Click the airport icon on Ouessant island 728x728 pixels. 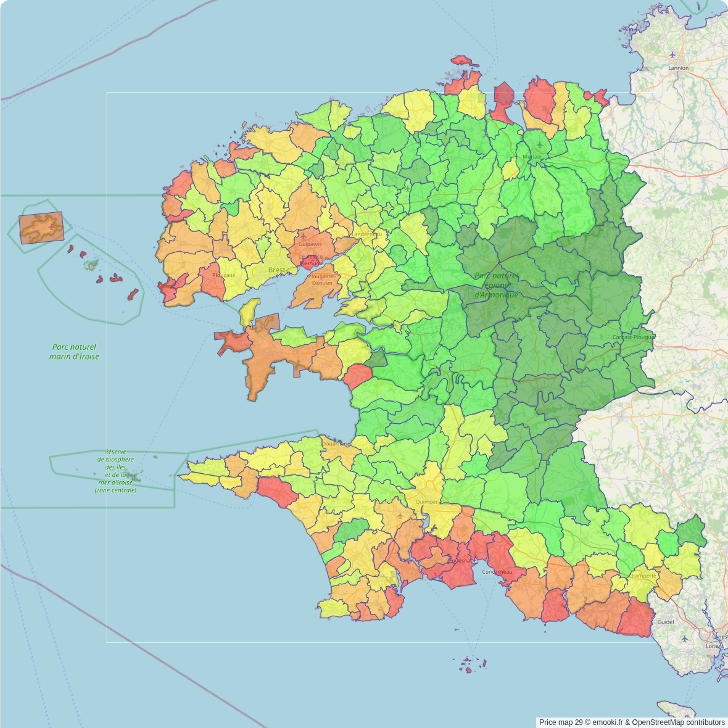coord(51,227)
